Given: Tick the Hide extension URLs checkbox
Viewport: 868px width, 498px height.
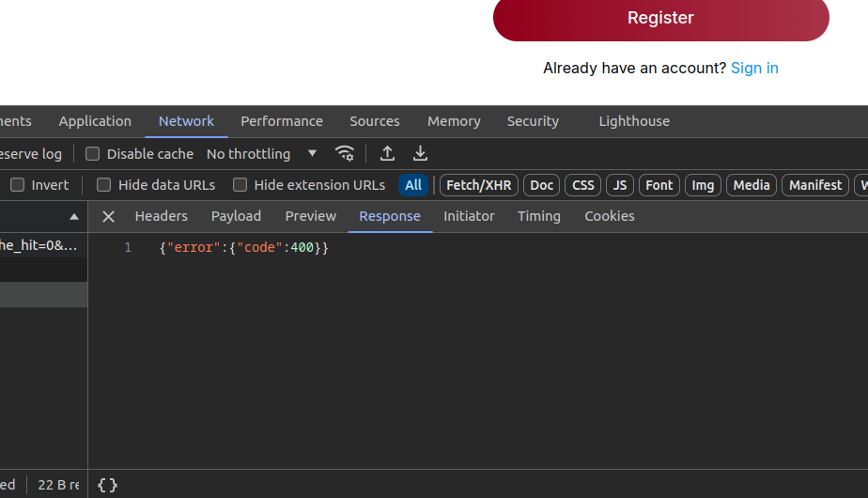Looking at the screenshot, I should (x=240, y=185).
